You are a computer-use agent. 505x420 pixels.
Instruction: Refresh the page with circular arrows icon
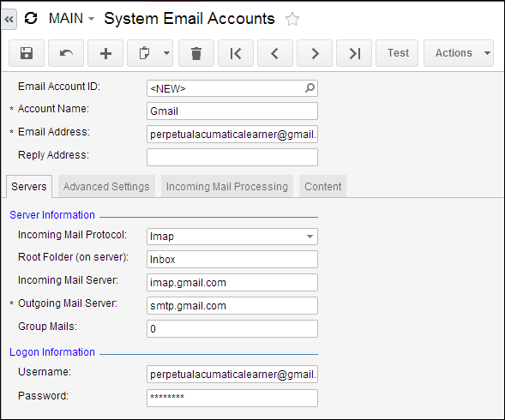point(31,18)
